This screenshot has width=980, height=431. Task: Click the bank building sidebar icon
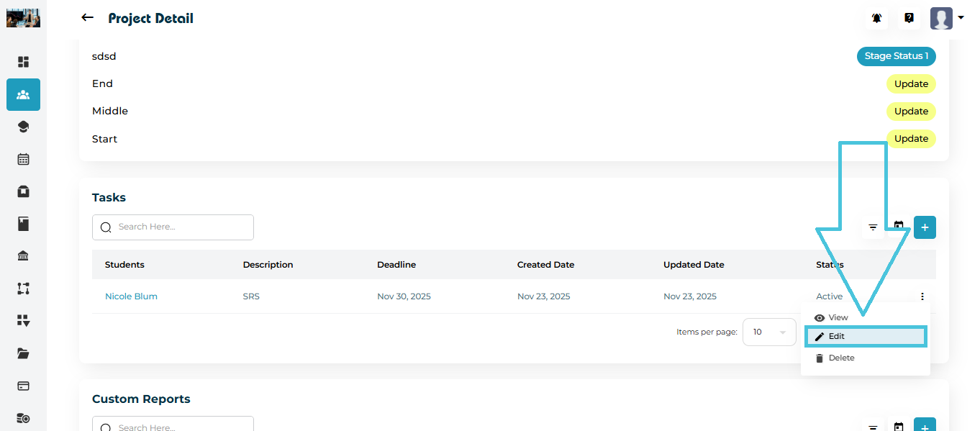(23, 256)
